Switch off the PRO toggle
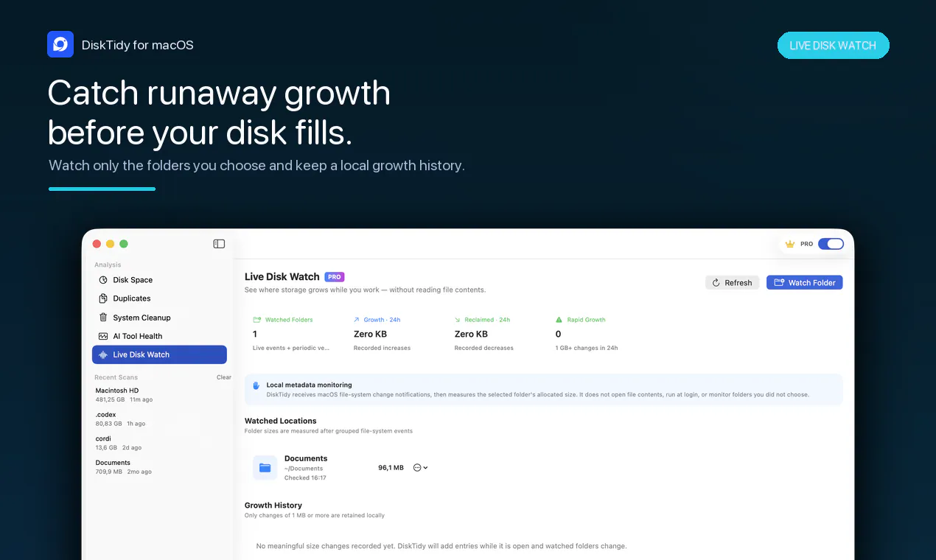This screenshot has width=936, height=560. click(831, 244)
